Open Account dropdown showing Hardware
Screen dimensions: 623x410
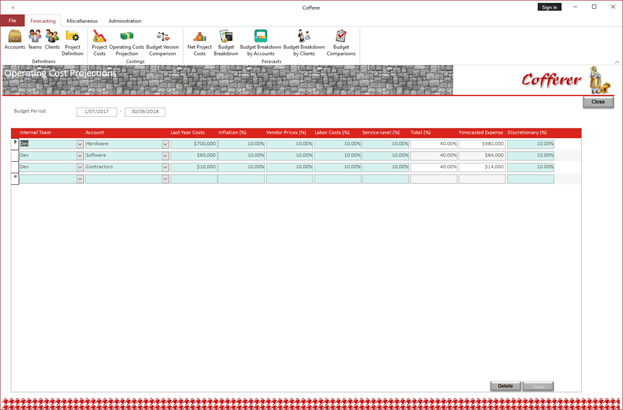click(165, 144)
